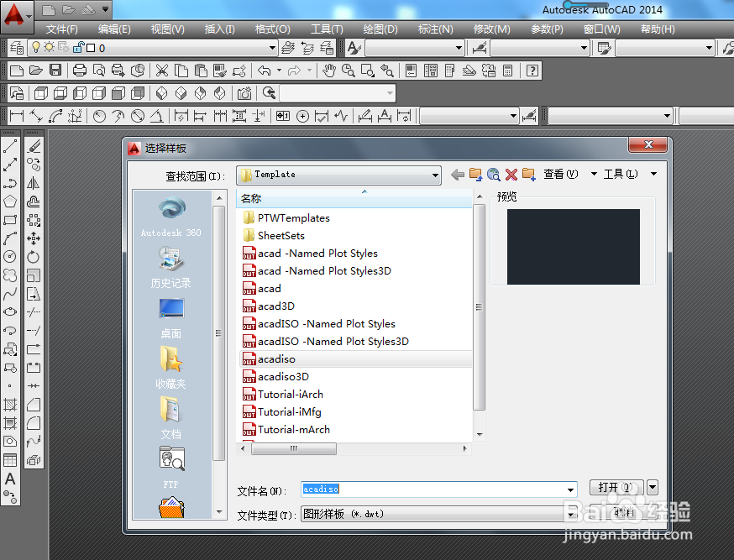Select the Multiline Text A tool
The image size is (734, 560).
tap(10, 479)
